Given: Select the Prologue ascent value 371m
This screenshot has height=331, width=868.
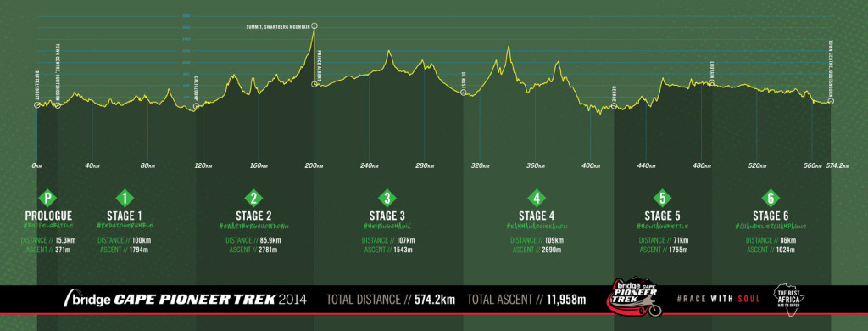Looking at the screenshot, I should [63, 250].
